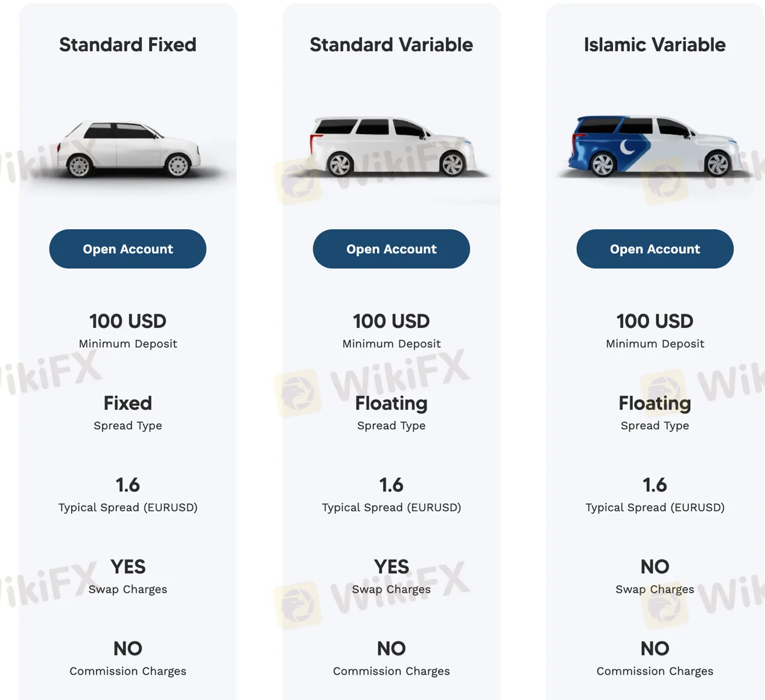This screenshot has width=765, height=700.
Task: Click 1.6 typical spread in Standard Variable
Action: click(x=392, y=485)
